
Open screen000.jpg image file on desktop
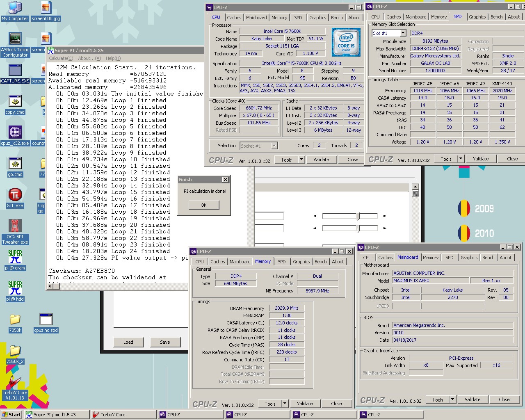click(46, 11)
